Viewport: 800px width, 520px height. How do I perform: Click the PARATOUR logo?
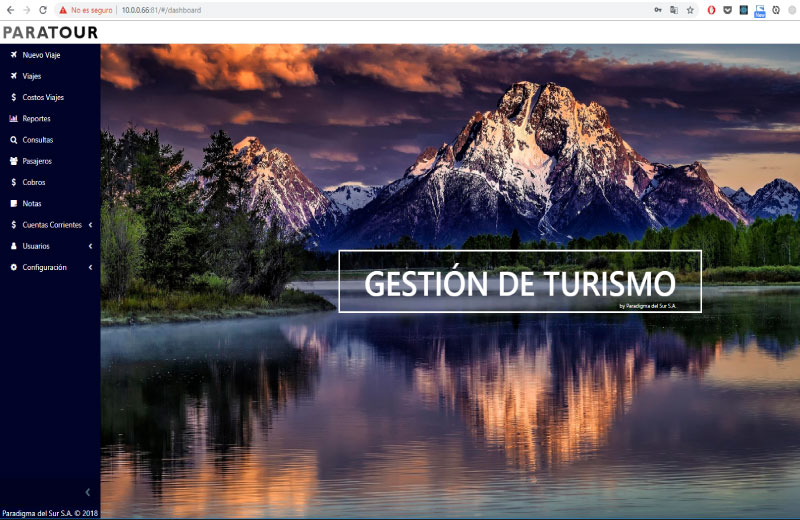[50, 32]
